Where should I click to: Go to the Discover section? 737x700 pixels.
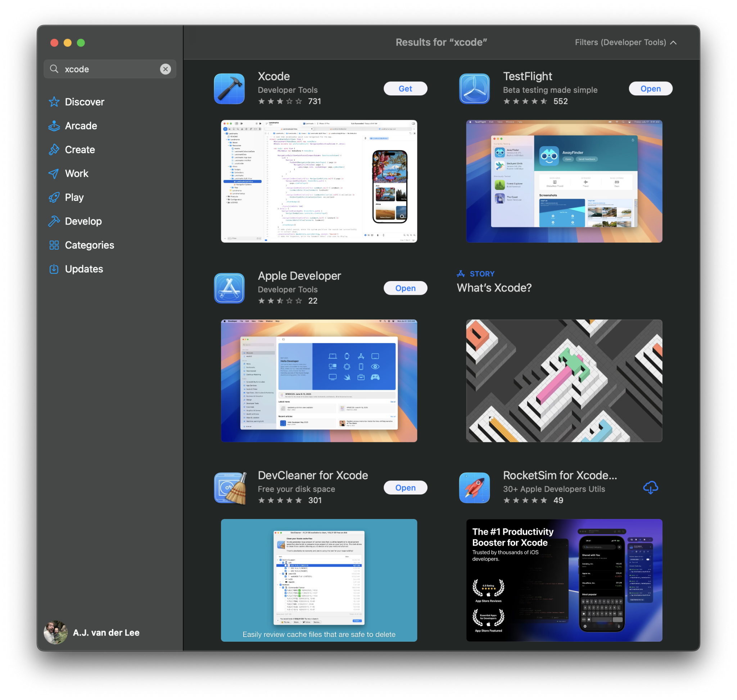click(84, 102)
